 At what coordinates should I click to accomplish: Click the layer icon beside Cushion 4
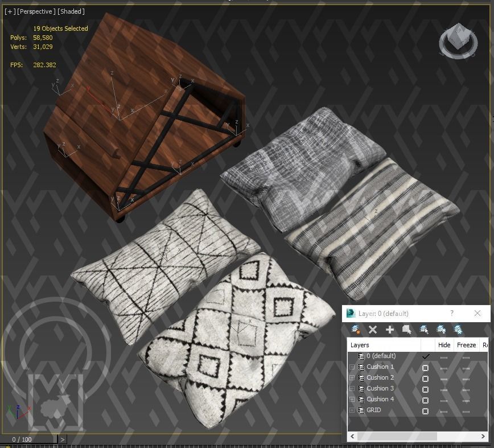(361, 400)
